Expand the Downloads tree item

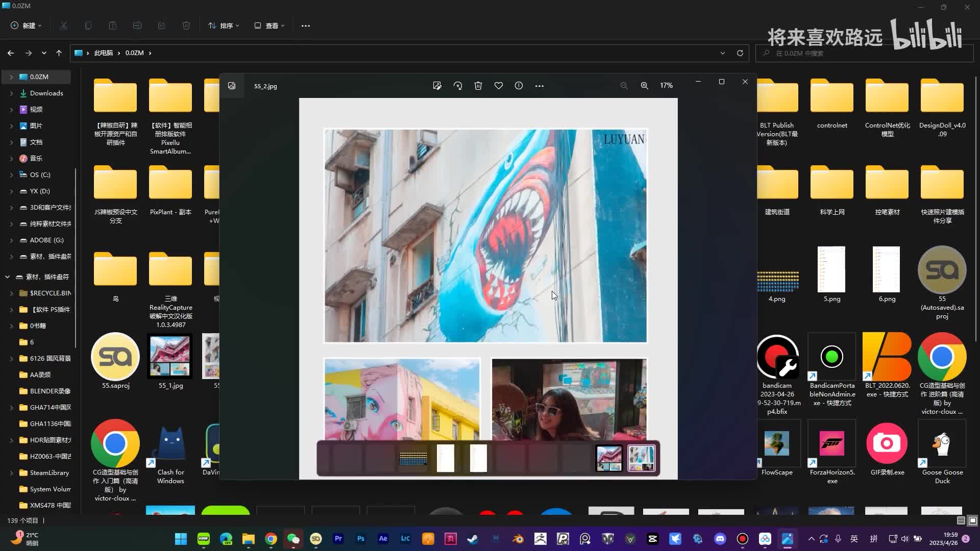click(11, 93)
